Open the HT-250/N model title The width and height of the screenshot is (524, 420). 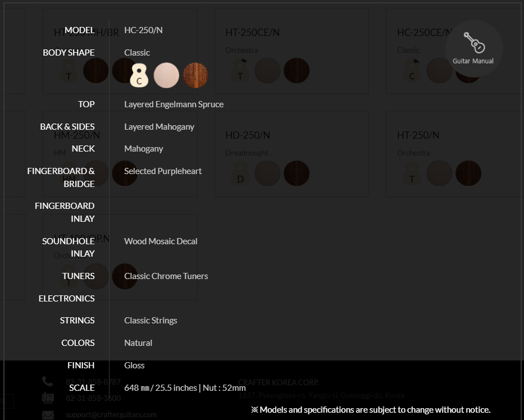pos(418,135)
